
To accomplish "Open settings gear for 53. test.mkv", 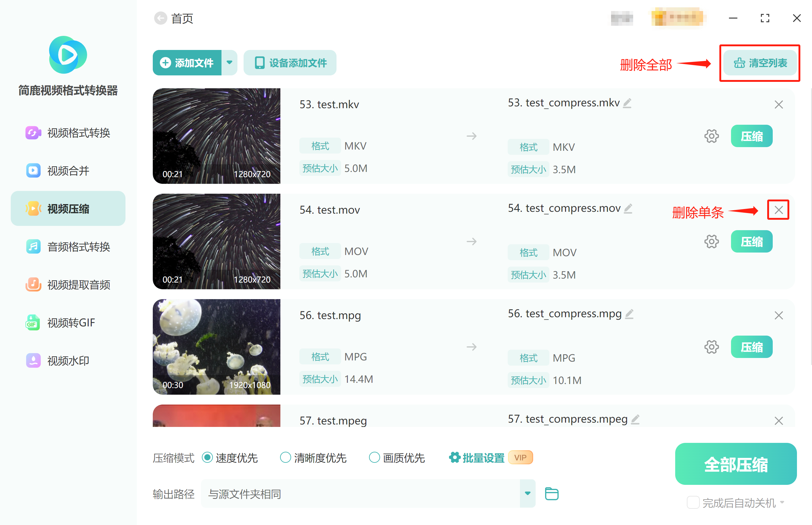I will 711,136.
